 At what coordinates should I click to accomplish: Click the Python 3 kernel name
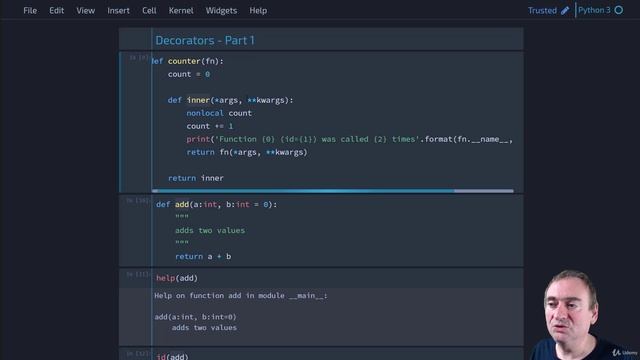pos(594,10)
